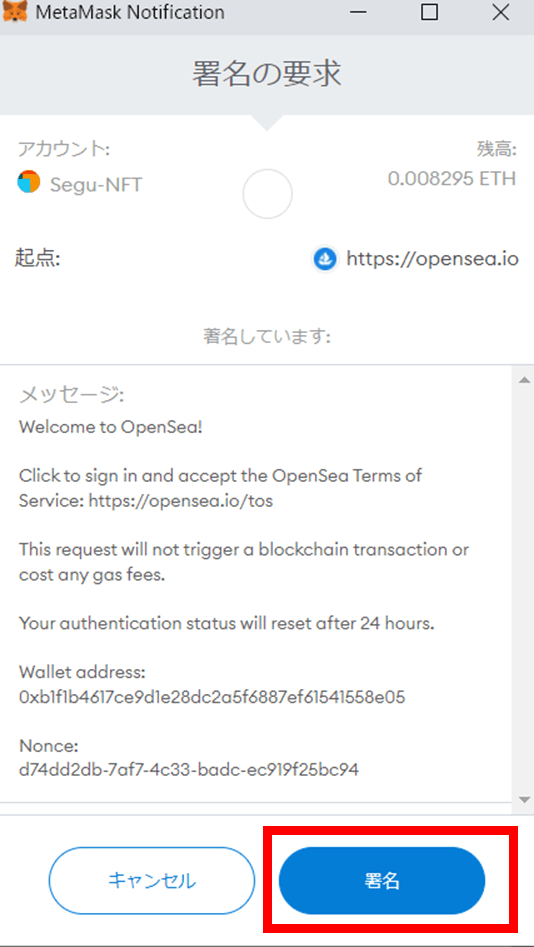The width and height of the screenshot is (534, 947).
Task: Minimize the MetaMask Notification window
Action: point(359,13)
